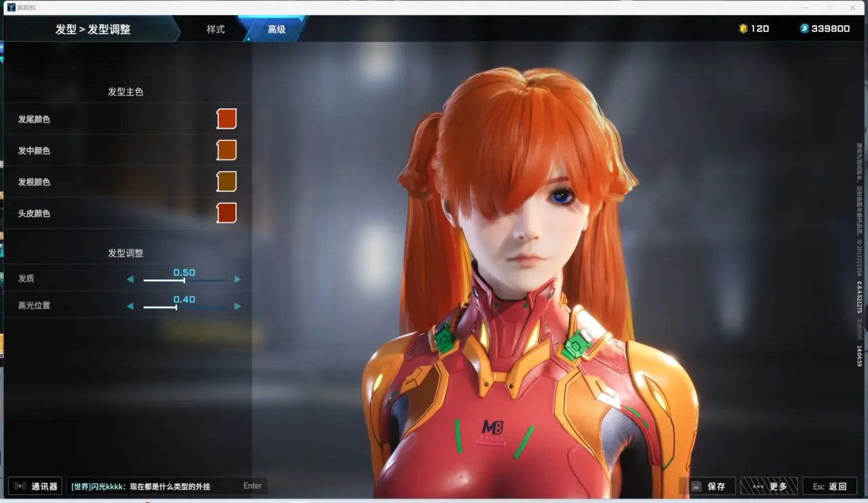Screen dimensions: 868x503
Task: Click the 发质 value 0.50
Action: click(x=184, y=273)
